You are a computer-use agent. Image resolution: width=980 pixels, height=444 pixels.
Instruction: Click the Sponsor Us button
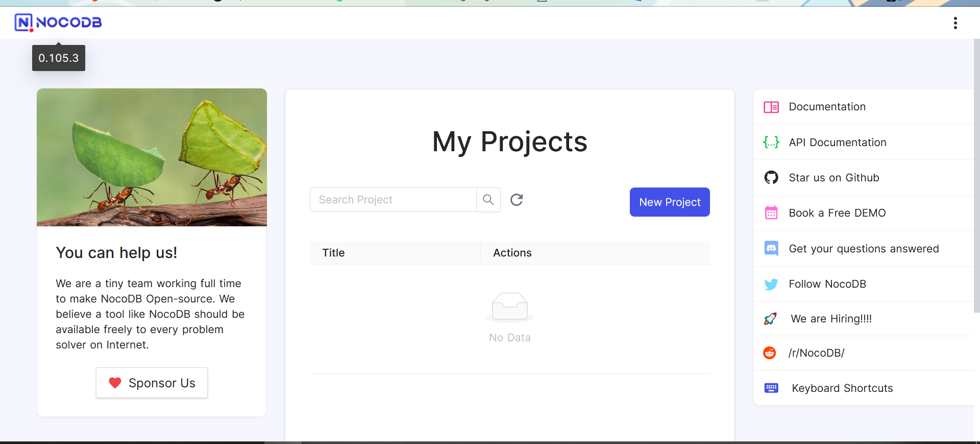152,383
